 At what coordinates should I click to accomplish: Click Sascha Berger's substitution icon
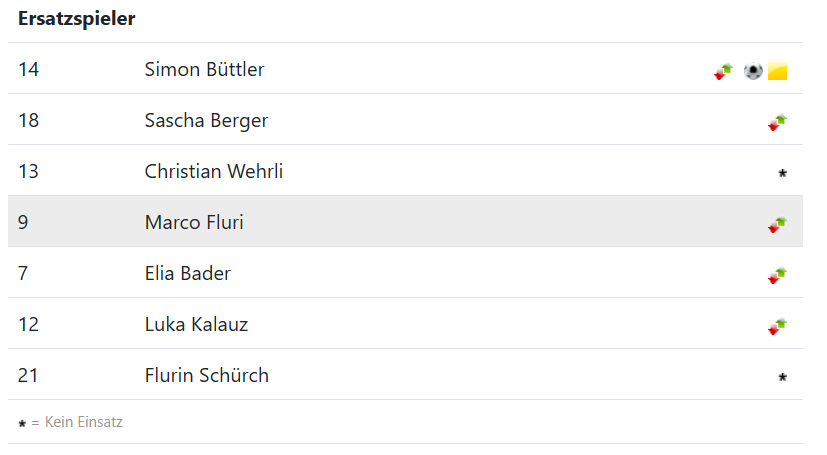click(x=777, y=122)
